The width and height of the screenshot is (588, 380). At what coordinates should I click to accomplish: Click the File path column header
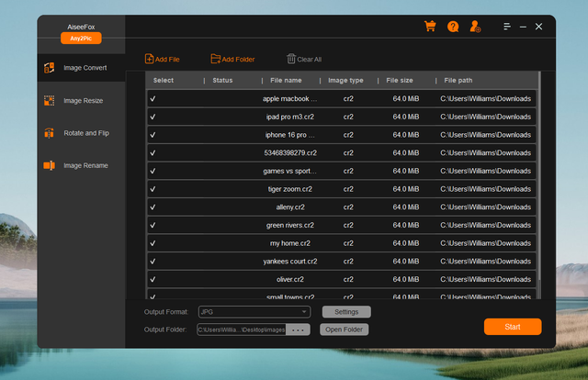click(x=458, y=80)
